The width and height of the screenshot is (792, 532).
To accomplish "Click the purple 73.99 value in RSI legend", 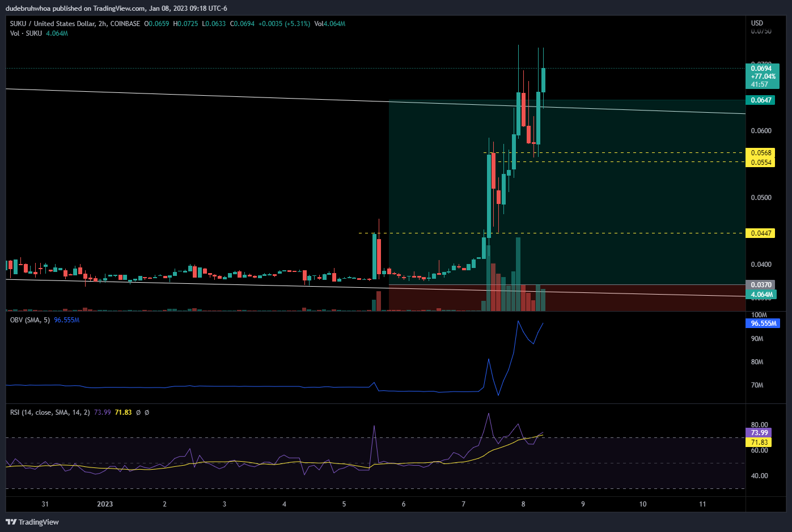I will [102, 412].
